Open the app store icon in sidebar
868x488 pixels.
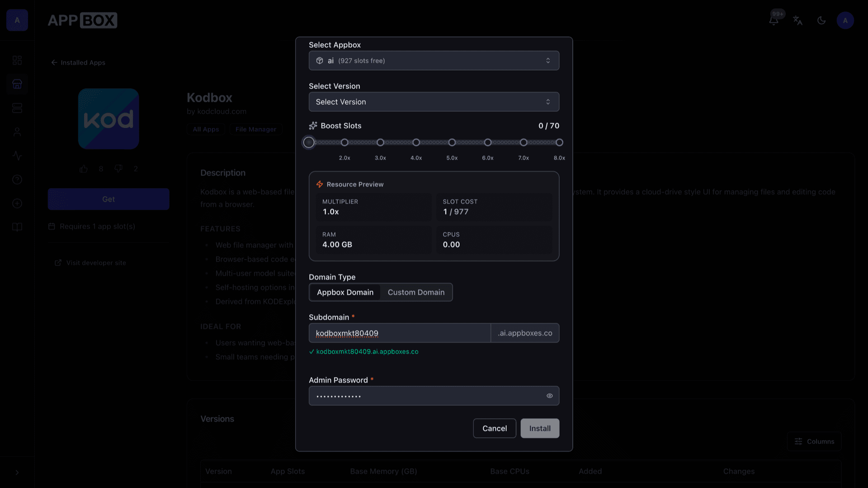pyautogui.click(x=17, y=84)
